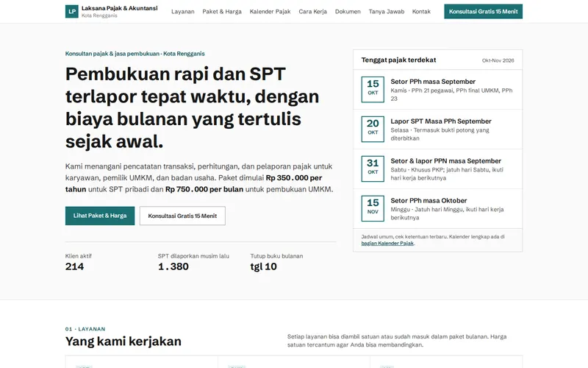Click Sabtu · Khusus PKP description text
This screenshot has width=588, height=368.
[x=447, y=174]
